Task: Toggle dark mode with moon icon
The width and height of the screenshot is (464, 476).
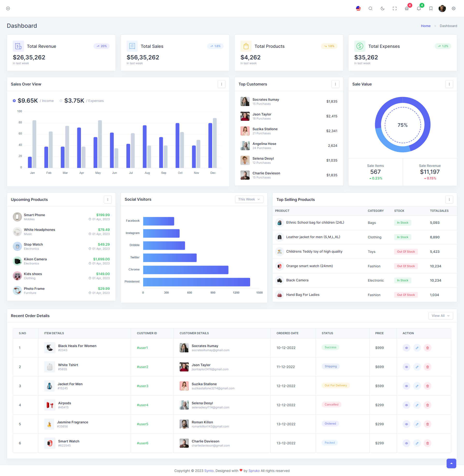Action: [382, 8]
